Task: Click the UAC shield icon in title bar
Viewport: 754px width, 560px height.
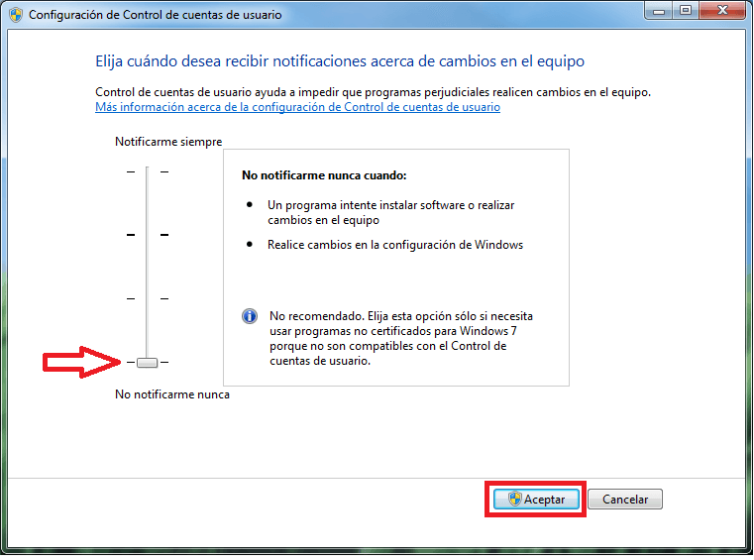Action: (16, 15)
